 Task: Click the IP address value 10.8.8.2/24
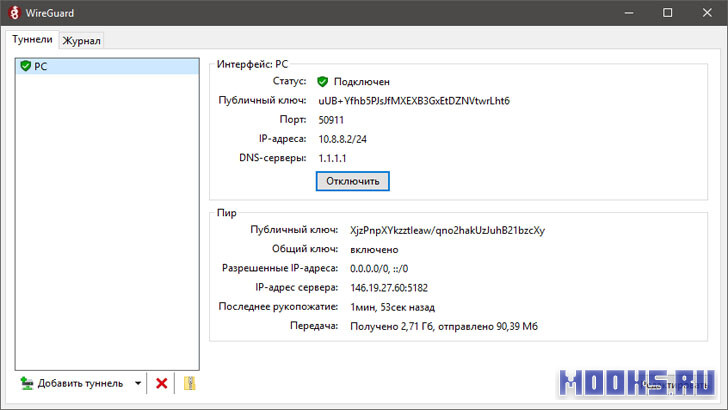tap(342, 139)
